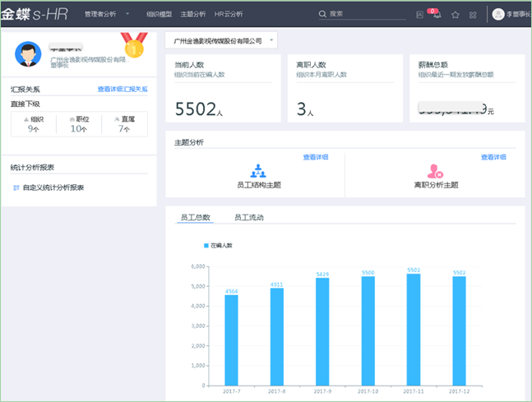The height and width of the screenshot is (402, 532).
Task: Click the user avatar in top bar
Action: point(498,14)
